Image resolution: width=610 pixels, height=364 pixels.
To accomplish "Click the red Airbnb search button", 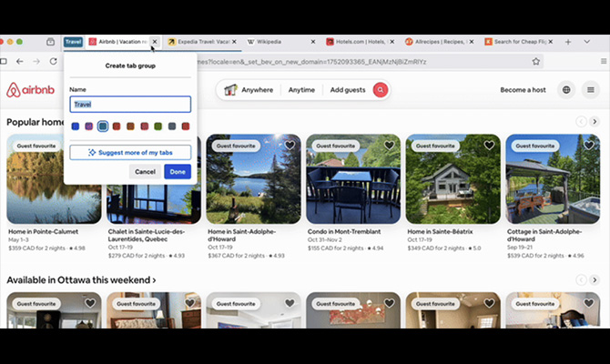I will pos(380,90).
